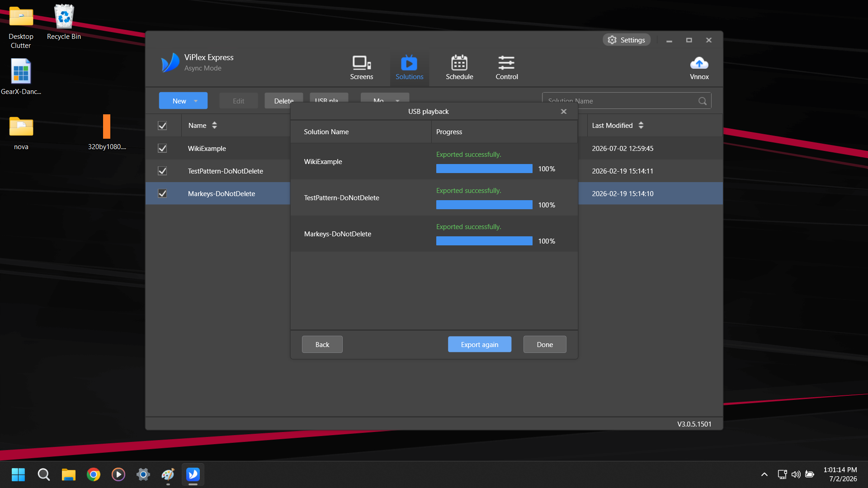The image size is (868, 488).
Task: Uncheck the WikiExample row checkbox
Action: click(162, 148)
